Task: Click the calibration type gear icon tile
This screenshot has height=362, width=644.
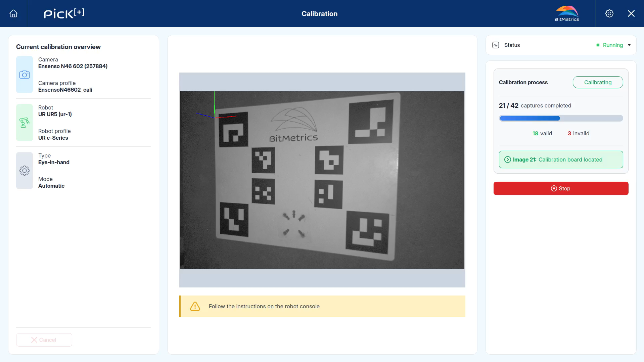Action: point(25,171)
